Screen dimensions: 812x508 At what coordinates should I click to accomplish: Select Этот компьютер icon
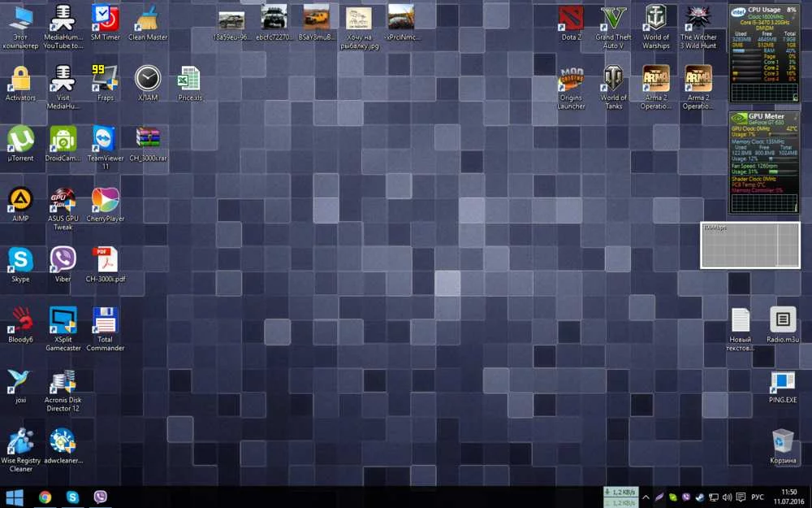[21, 27]
